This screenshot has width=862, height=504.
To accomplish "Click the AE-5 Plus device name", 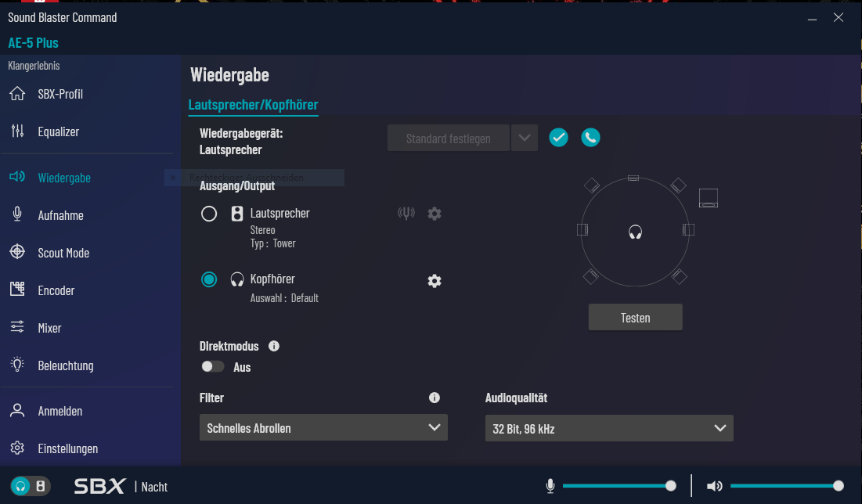I will pos(33,42).
